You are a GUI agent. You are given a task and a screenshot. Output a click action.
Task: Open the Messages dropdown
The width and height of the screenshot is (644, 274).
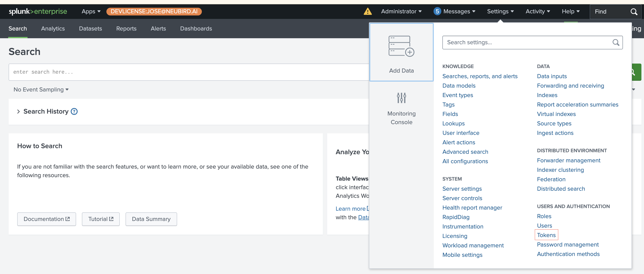(x=459, y=12)
